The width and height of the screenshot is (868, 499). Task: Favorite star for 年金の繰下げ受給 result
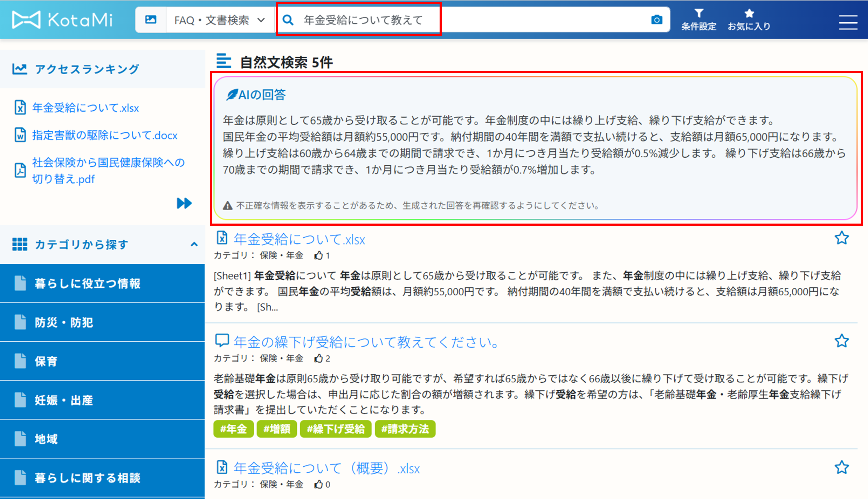pos(841,341)
